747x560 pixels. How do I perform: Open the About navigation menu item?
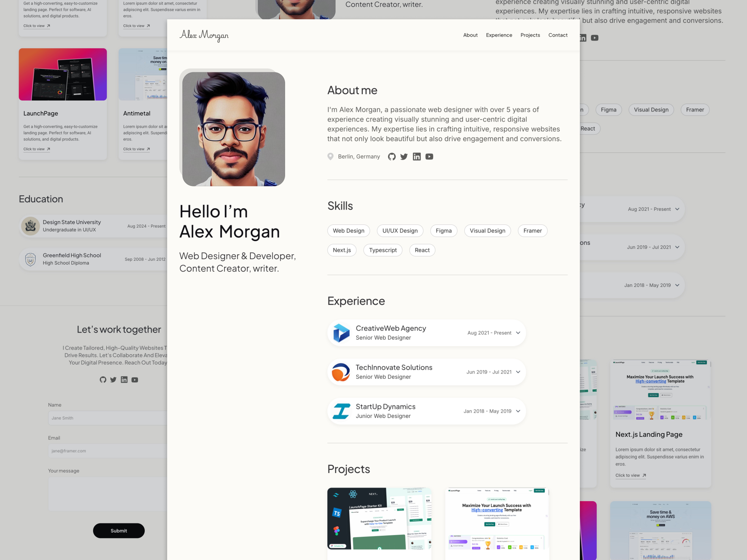point(471,35)
